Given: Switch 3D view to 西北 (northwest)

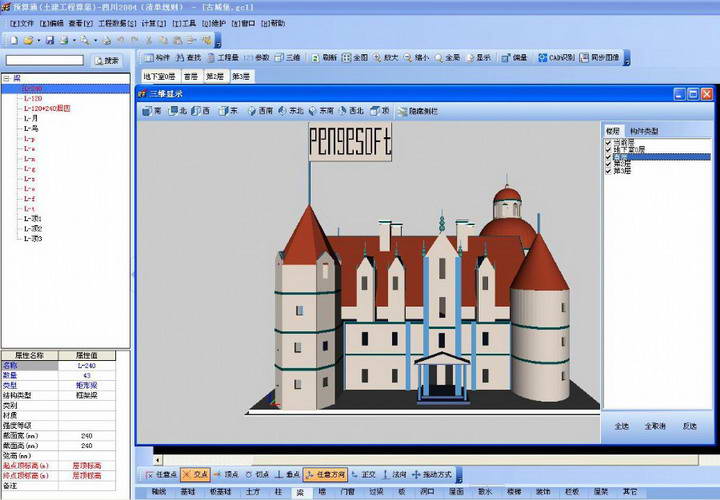Looking at the screenshot, I should (x=351, y=111).
